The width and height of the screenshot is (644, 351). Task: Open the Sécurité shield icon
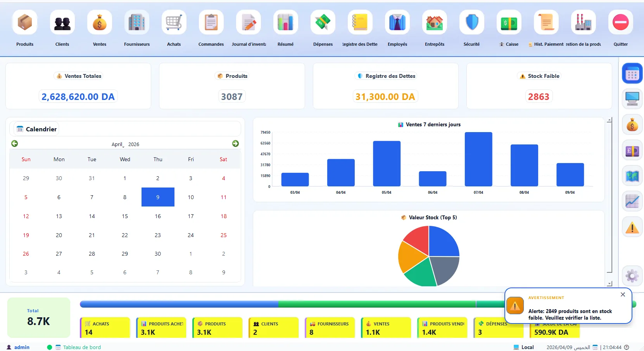pyautogui.click(x=471, y=22)
